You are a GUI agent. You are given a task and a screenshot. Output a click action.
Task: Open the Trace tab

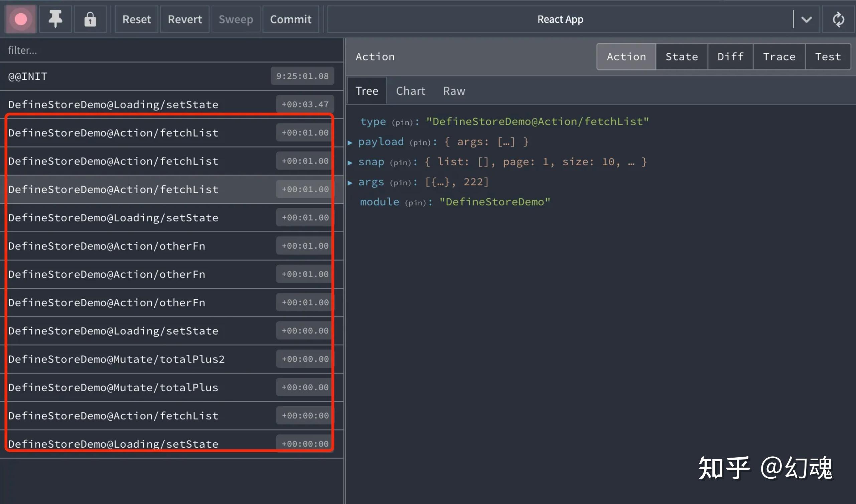pos(778,57)
